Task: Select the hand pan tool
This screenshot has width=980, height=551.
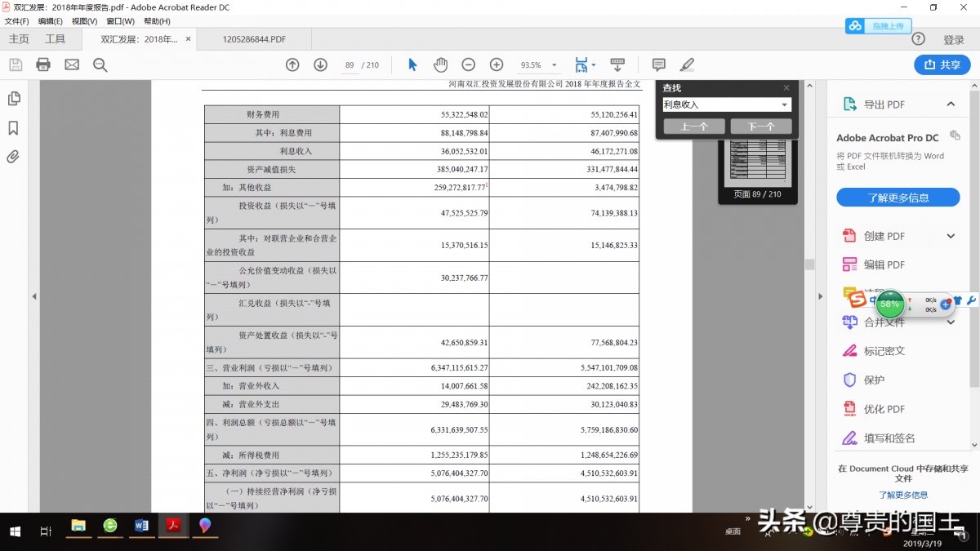Action: click(x=440, y=64)
